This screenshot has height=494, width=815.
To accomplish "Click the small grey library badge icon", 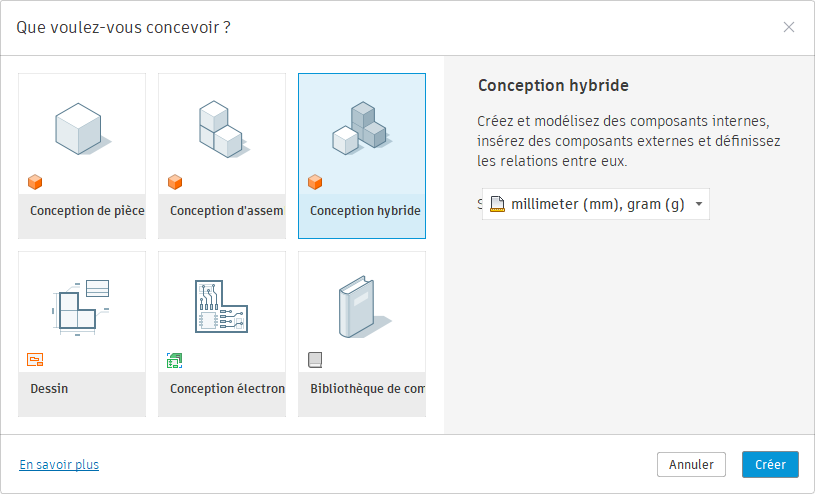I will pos(315,360).
